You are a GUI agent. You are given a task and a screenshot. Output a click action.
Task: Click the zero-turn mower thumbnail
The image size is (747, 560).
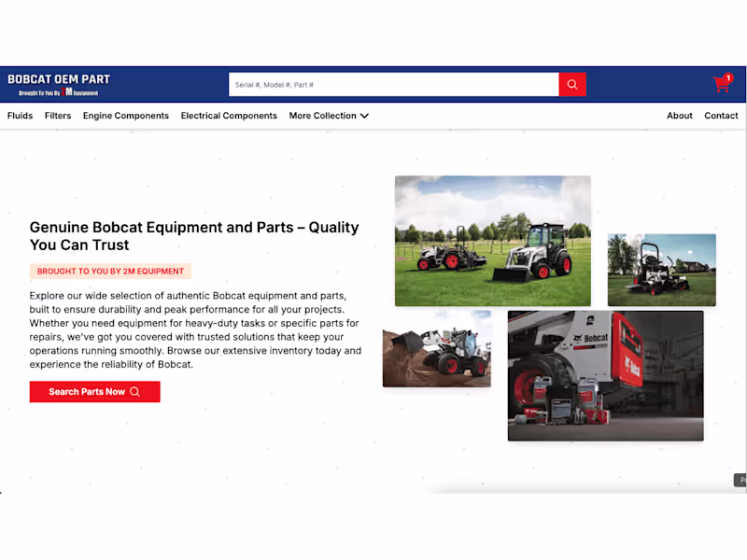pyautogui.click(x=662, y=270)
